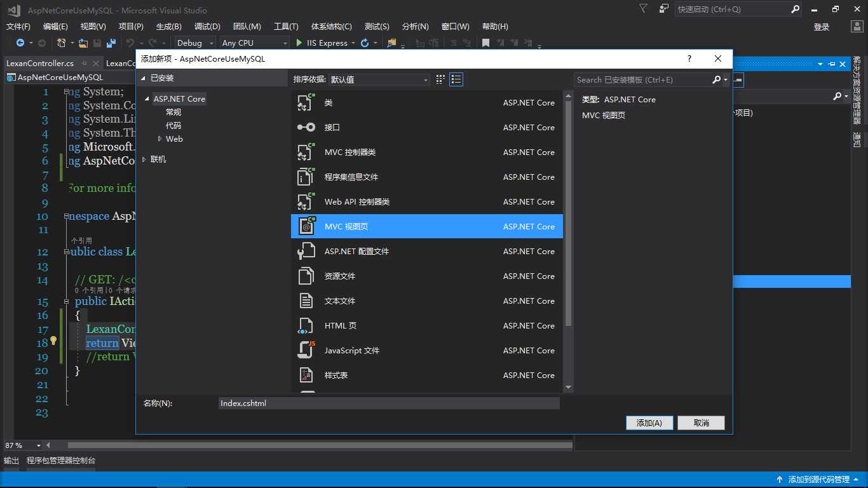Toggle auto hide pin on Solution Explorer
This screenshot has height=488, width=868.
click(831, 64)
